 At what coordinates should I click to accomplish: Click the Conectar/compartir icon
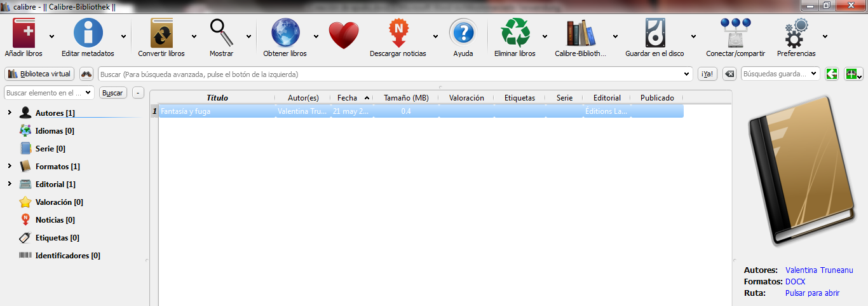click(735, 34)
